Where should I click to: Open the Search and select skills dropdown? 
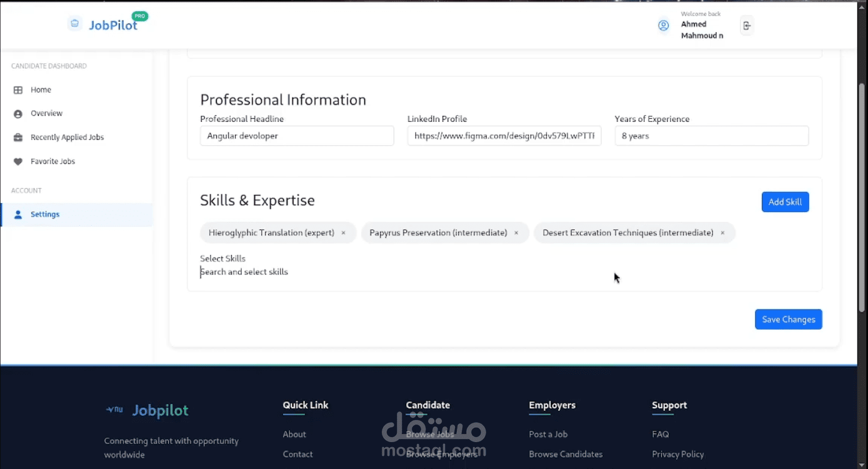(x=504, y=272)
